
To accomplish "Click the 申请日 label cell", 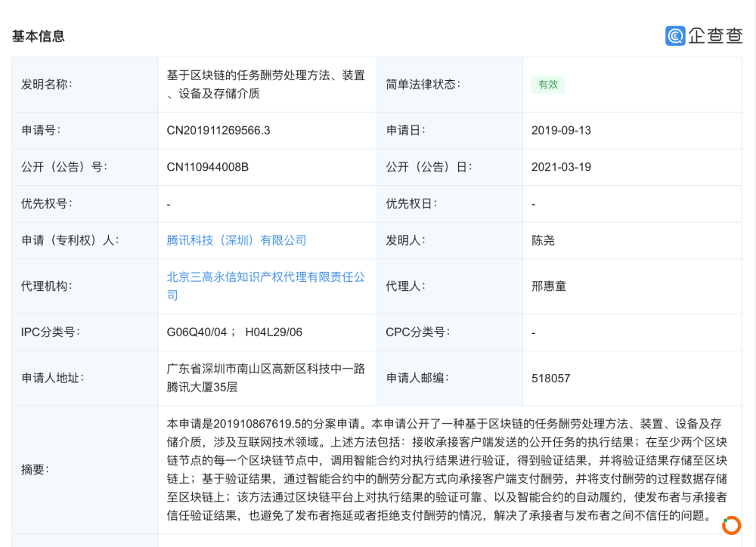I will click(x=450, y=130).
